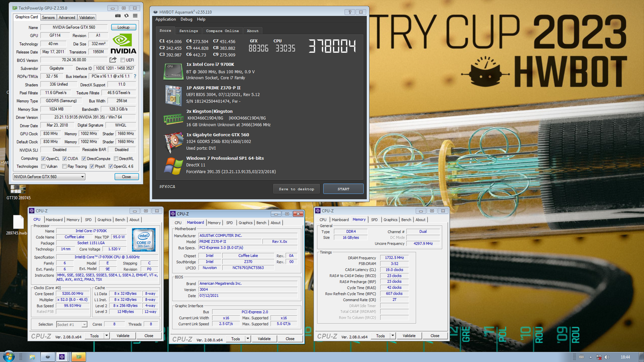Open the GT730 289745 desktop icon
The width and height of the screenshot is (644, 362).
[x=18, y=192]
